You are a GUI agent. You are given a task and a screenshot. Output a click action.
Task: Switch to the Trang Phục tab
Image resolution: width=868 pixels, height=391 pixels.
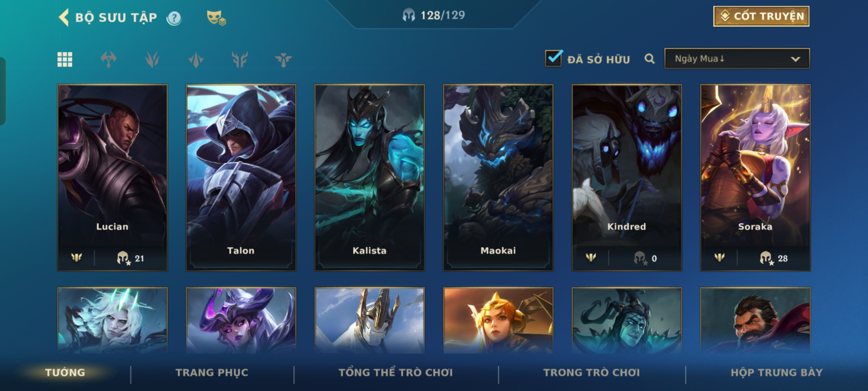click(x=212, y=373)
